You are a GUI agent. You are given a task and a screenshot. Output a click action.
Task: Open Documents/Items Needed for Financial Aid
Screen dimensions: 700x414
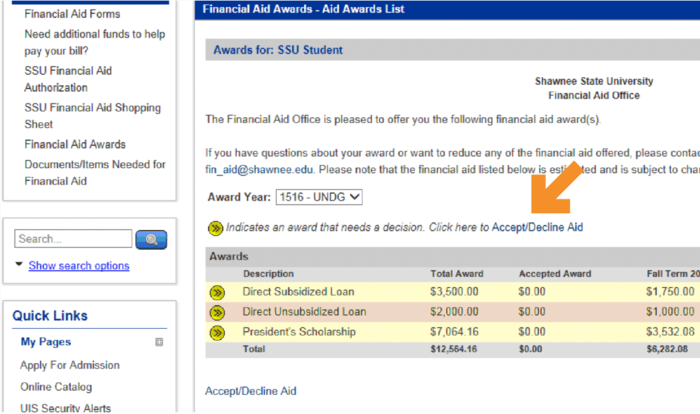[x=94, y=172]
